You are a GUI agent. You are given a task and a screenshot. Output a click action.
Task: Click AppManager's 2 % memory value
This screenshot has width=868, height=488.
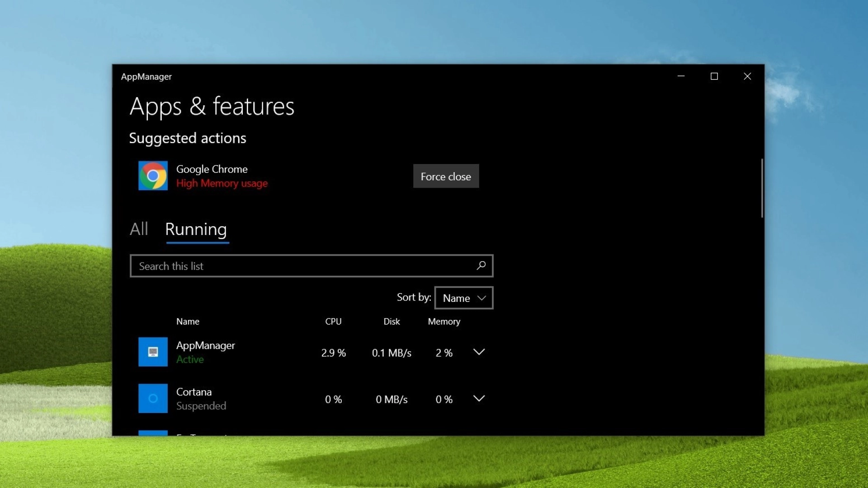(x=444, y=353)
